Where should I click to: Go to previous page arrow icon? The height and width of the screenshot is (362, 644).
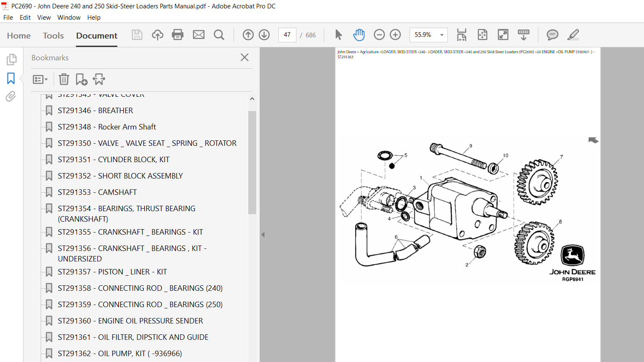pyautogui.click(x=248, y=35)
